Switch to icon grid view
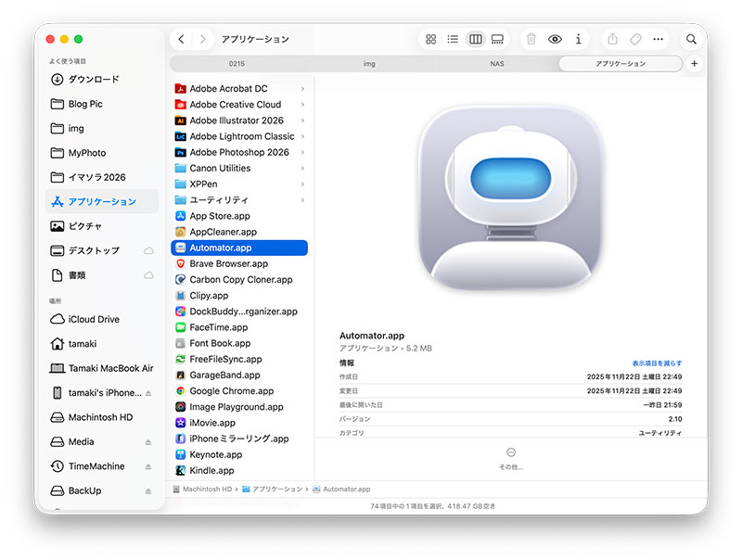Screen dimensions: 742x560 tap(430, 40)
